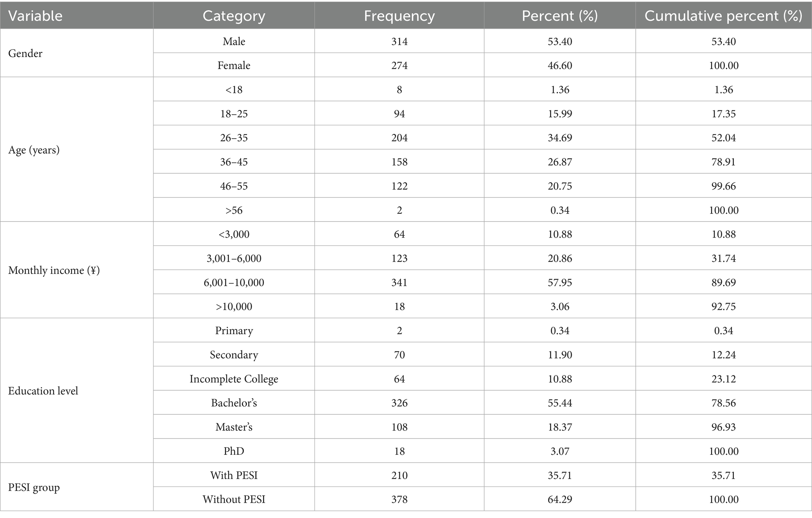Image resolution: width=812 pixels, height=518 pixels.
Task: Select the Male category cell
Action: [234, 41]
